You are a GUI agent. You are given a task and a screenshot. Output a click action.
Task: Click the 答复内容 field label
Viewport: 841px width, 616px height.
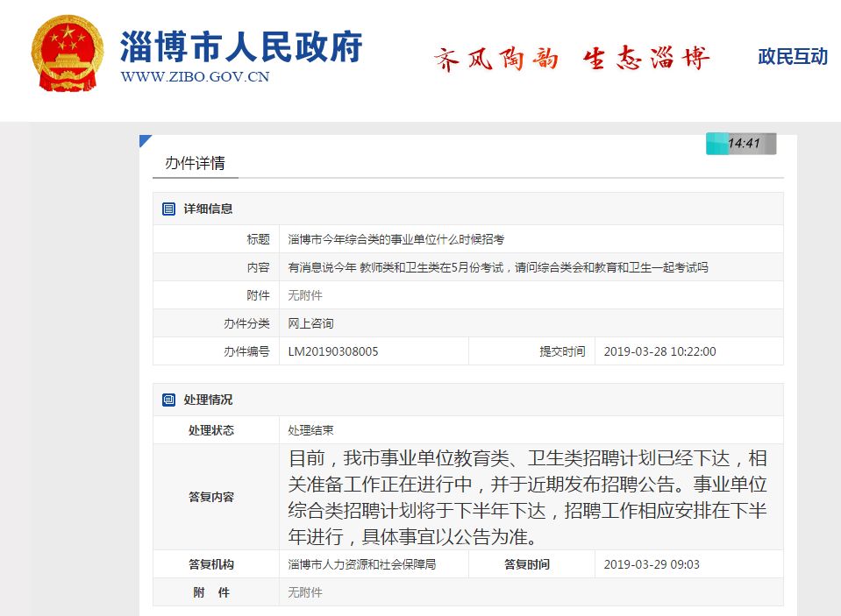coord(211,497)
